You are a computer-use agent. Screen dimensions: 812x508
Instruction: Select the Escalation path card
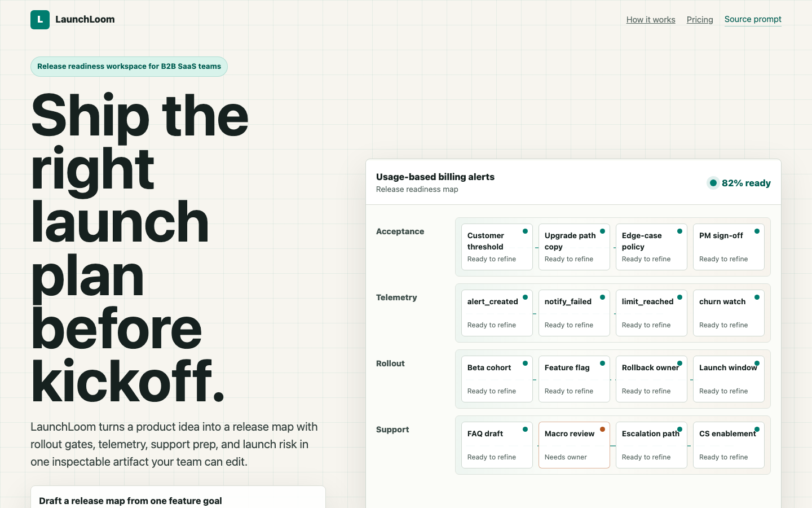click(x=651, y=445)
